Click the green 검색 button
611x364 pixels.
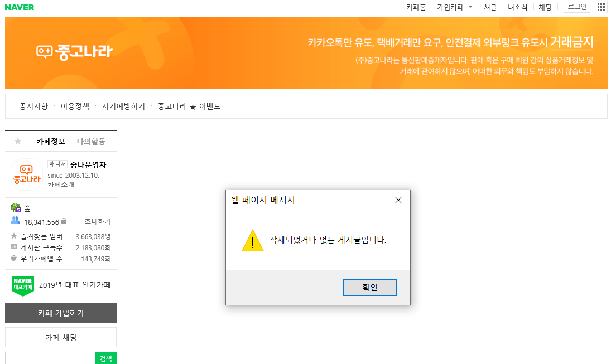tap(105, 358)
